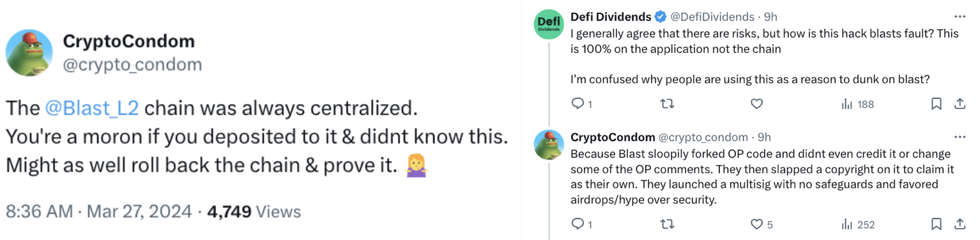Reply to the Defi Dividends tweet
This screenshot has width=980, height=240.
(581, 104)
